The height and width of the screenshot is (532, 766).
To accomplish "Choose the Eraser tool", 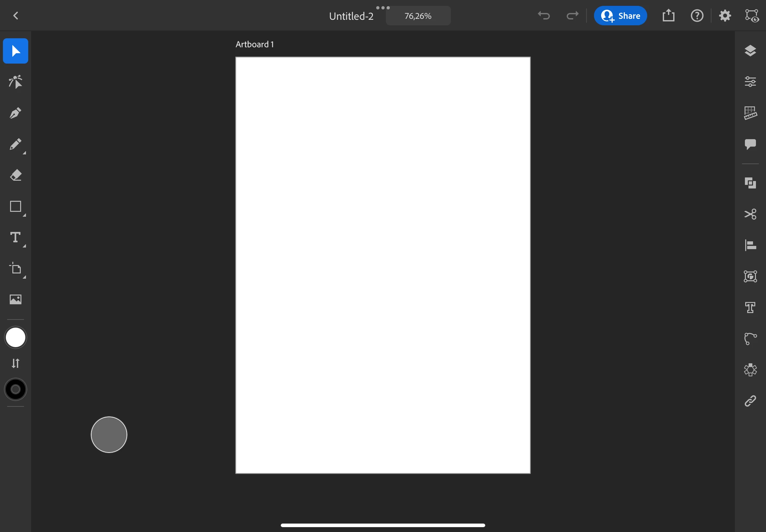I will point(15,175).
